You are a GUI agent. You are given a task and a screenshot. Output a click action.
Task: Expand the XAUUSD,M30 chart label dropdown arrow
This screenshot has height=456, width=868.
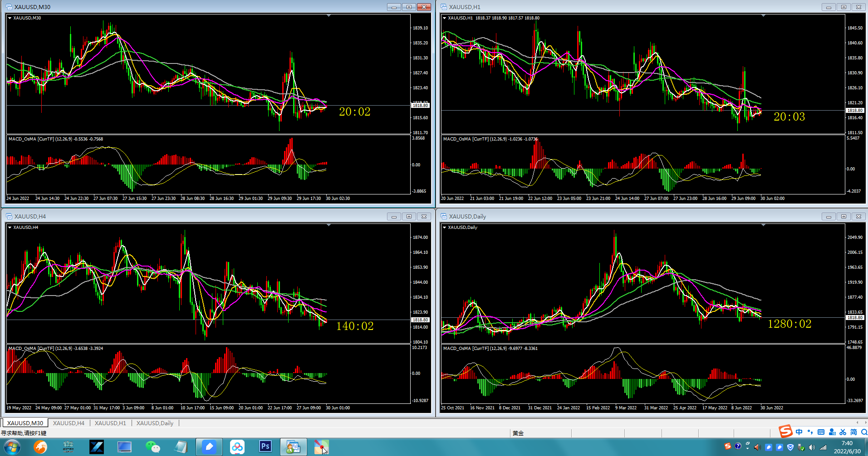click(10, 18)
